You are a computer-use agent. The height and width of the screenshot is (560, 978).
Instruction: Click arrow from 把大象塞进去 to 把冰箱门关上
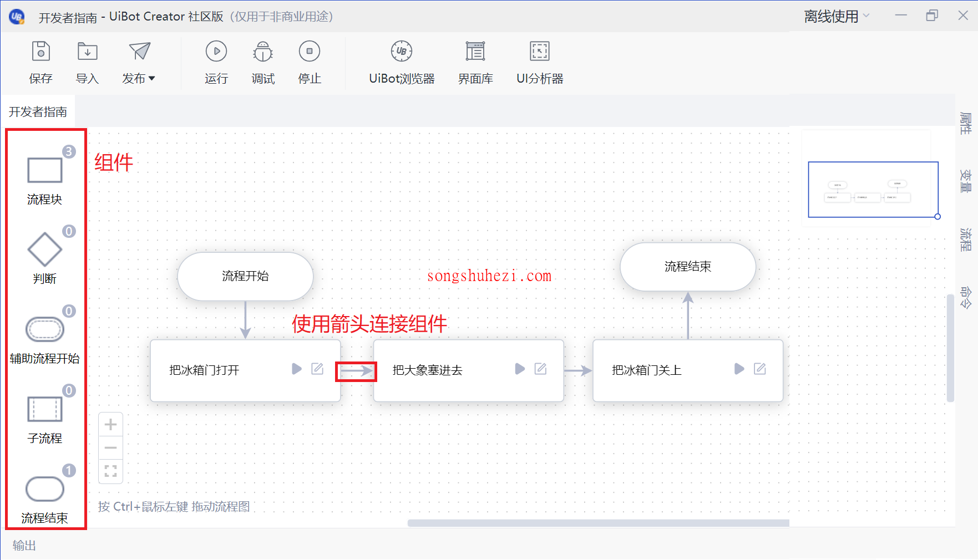tap(578, 370)
